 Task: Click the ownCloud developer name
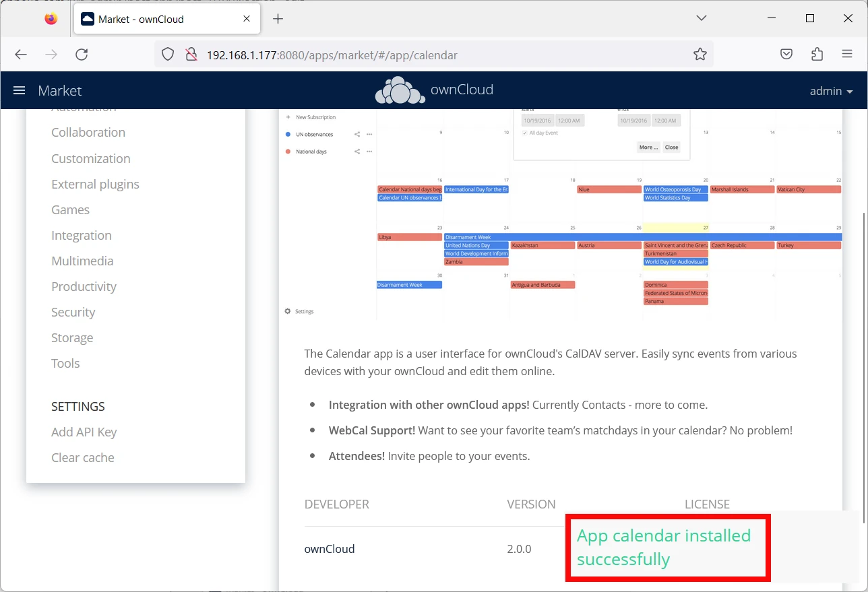(x=330, y=549)
